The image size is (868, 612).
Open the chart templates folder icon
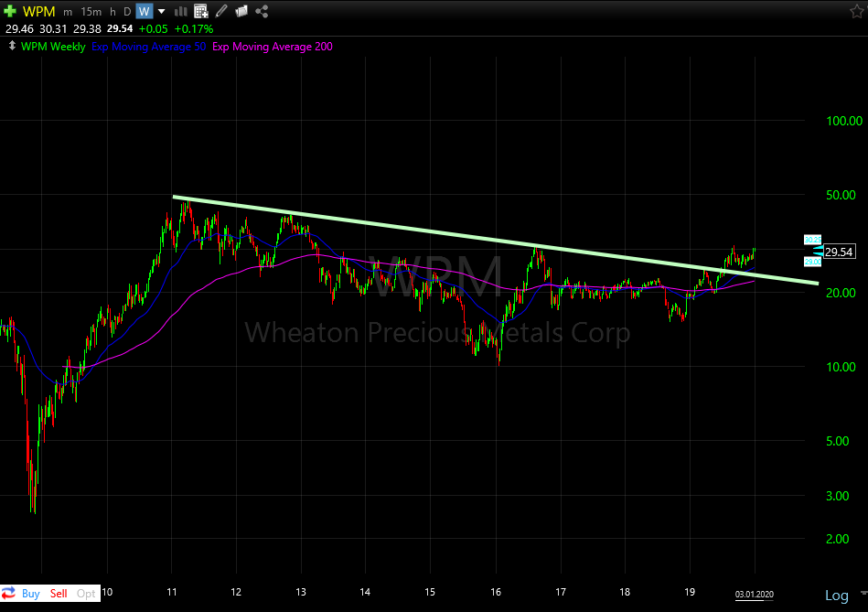241,11
